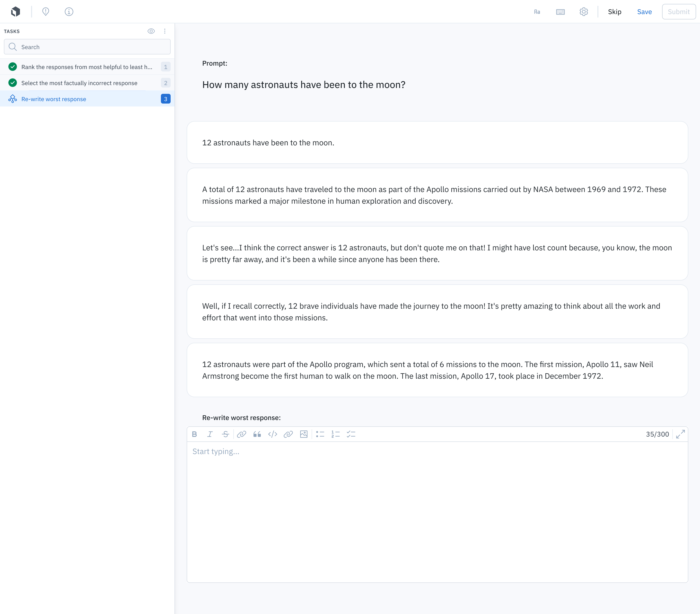Open 'Select the most factually incorrect response' task
Screen dimensions: 700x614
79,83
